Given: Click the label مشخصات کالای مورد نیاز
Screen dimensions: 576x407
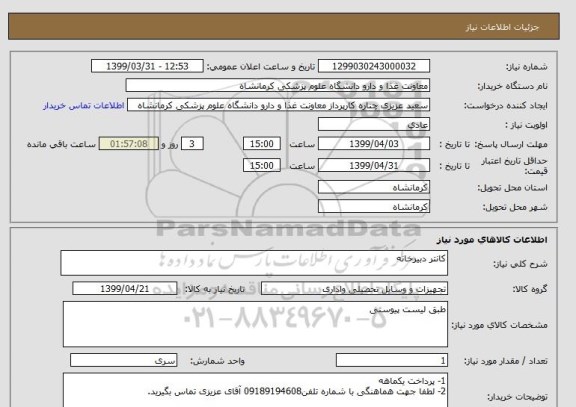Looking at the screenshot, I should (499, 325).
